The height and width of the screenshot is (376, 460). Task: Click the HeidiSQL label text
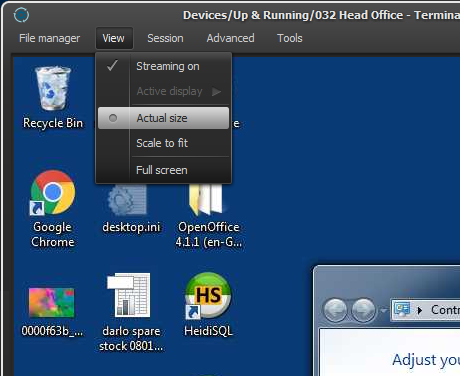coord(208,331)
